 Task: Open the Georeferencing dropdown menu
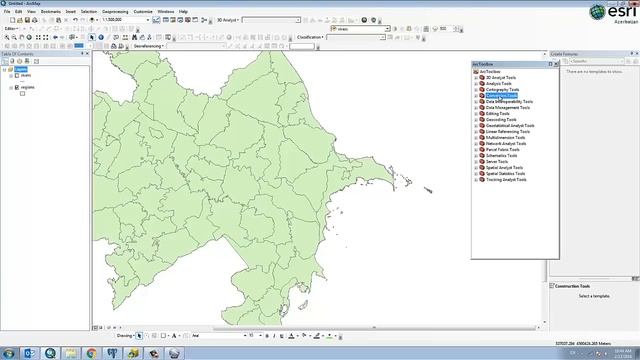point(149,46)
